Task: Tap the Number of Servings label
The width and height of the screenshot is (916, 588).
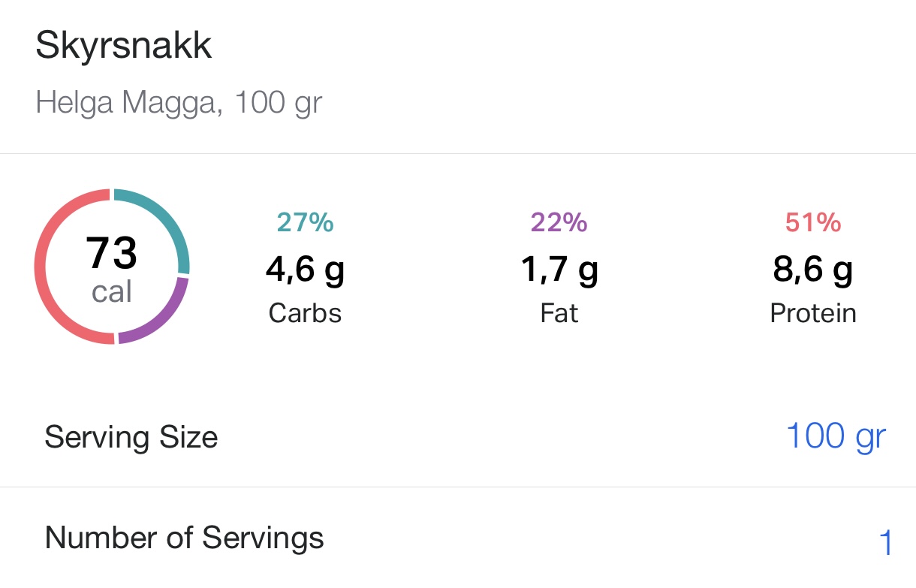Action: [185, 538]
